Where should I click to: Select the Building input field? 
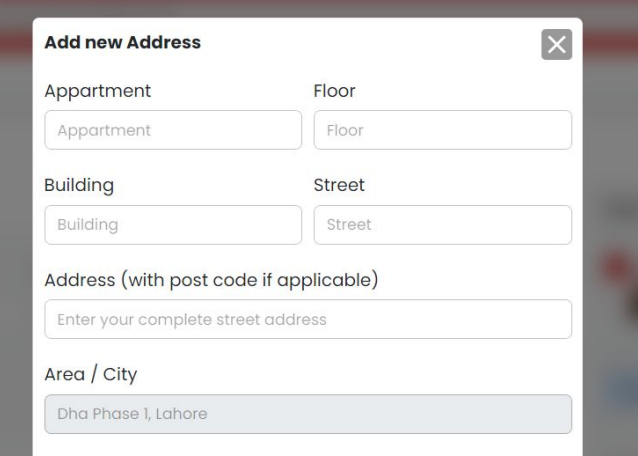point(173,225)
